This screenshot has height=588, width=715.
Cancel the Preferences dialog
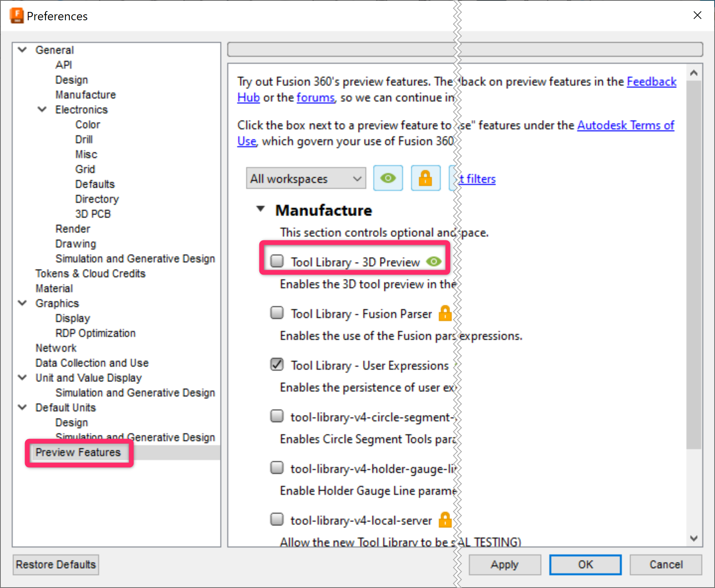(x=666, y=565)
